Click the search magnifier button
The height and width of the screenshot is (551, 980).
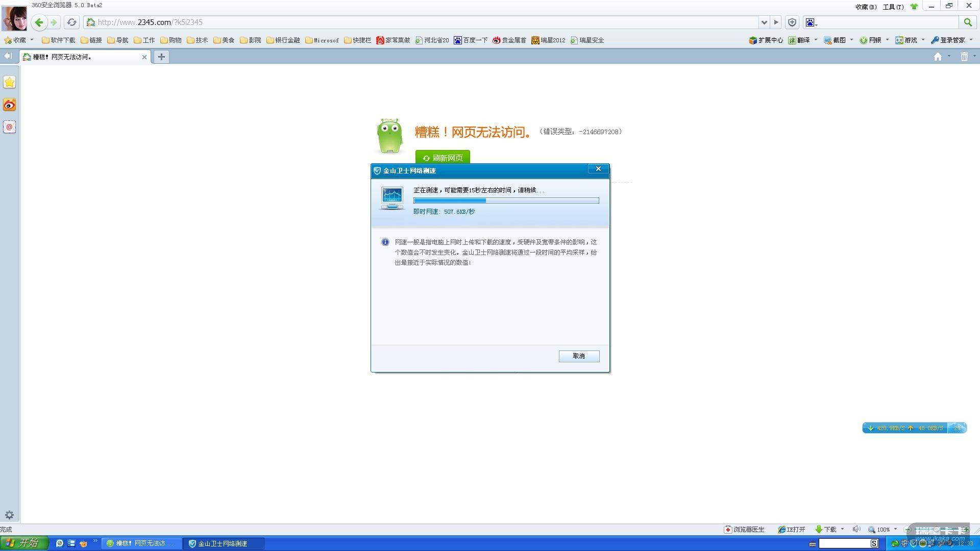pos(967,22)
